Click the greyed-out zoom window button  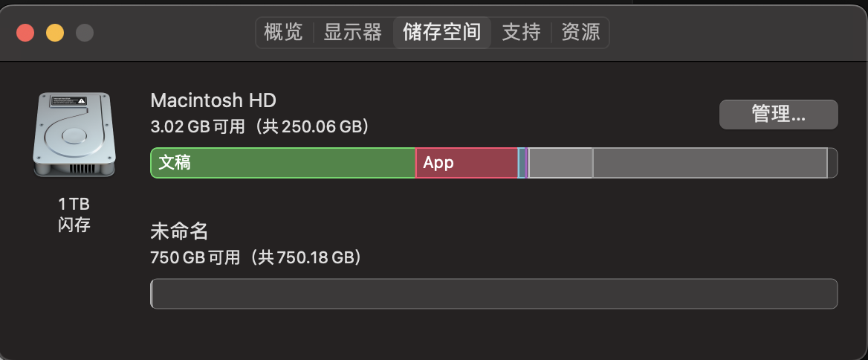pos(85,33)
